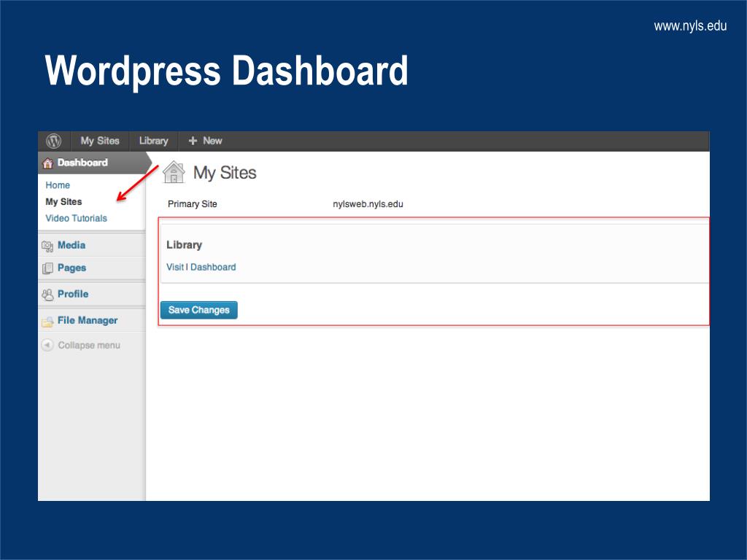Click the Collapse menu label
The image size is (747, 560).
tap(89, 345)
